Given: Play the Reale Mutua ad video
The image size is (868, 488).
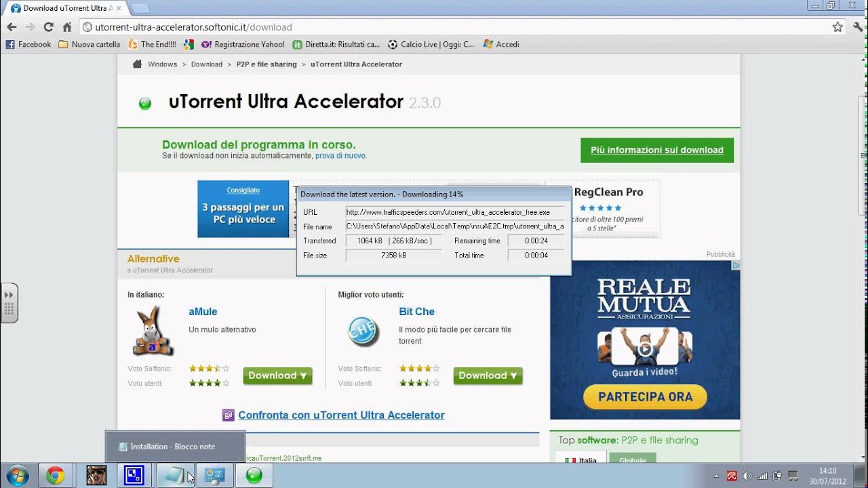Looking at the screenshot, I should (x=645, y=349).
